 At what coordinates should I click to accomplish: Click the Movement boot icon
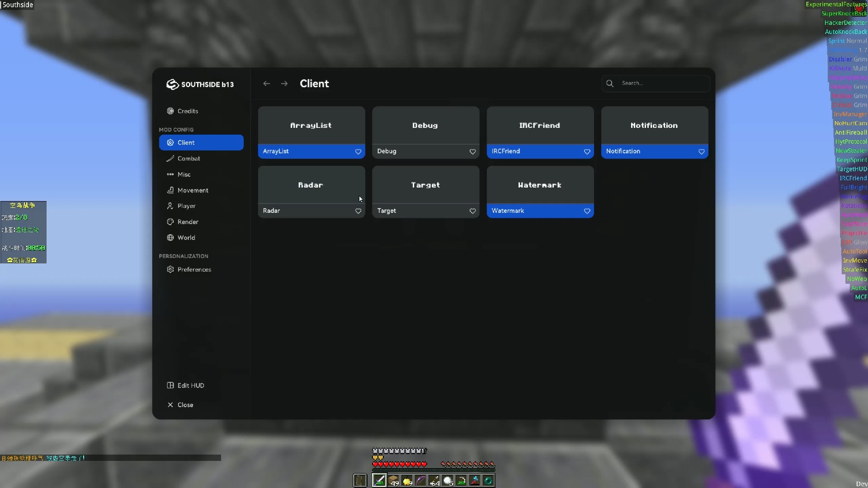pyautogui.click(x=170, y=190)
